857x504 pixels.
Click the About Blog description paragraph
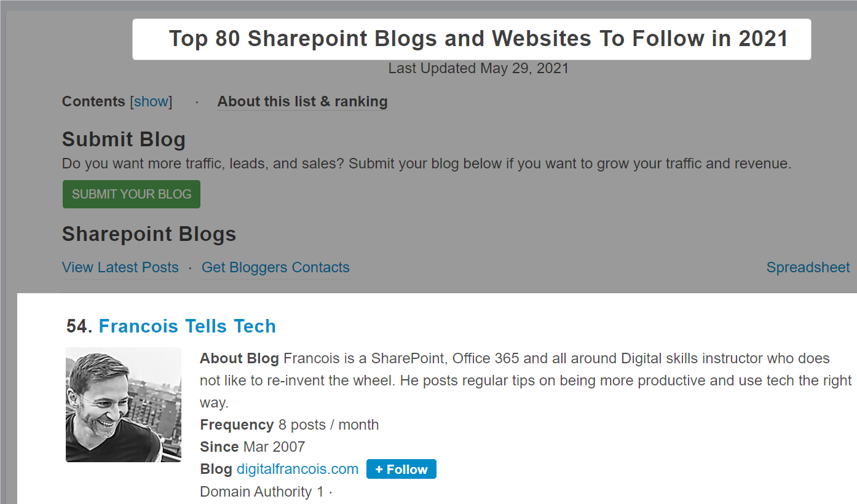pos(526,380)
